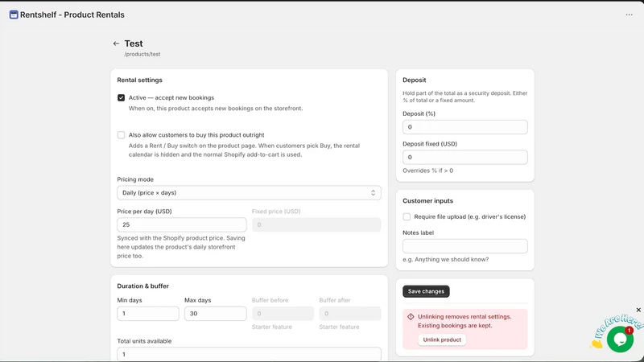Click the Test page title
Screen dimensions: 644x362
[x=134, y=43]
